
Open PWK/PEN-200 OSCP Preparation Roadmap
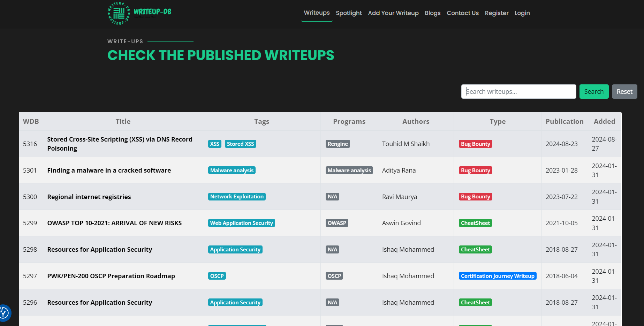pos(111,276)
